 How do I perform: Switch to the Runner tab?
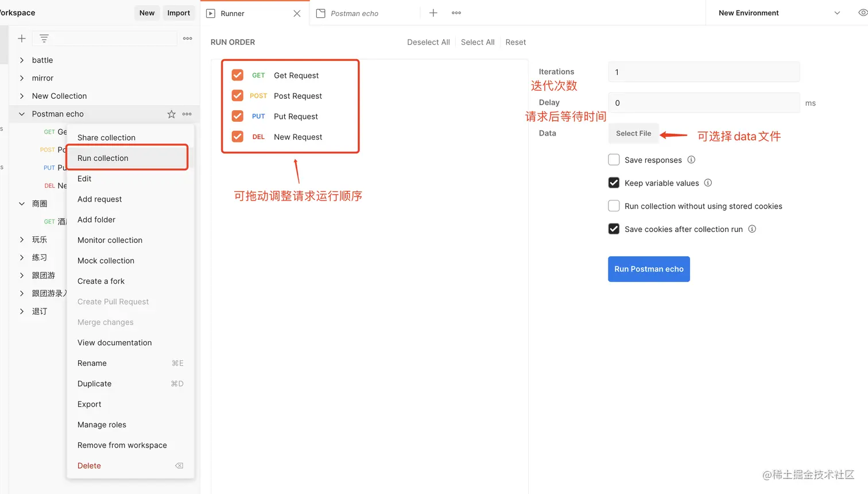click(x=254, y=13)
